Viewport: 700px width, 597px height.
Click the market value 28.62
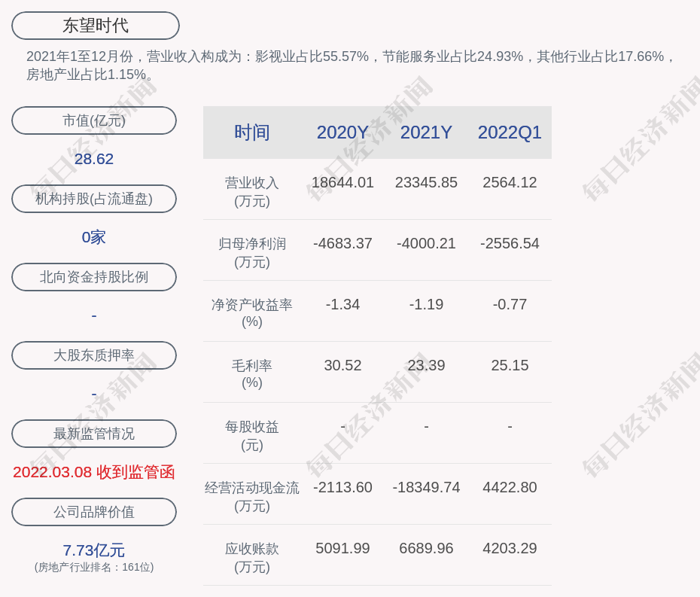94,159
